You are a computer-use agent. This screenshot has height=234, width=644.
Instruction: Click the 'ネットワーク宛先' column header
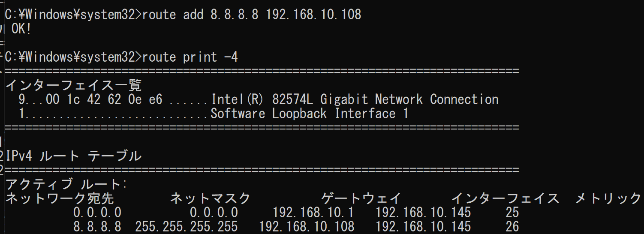click(60, 198)
